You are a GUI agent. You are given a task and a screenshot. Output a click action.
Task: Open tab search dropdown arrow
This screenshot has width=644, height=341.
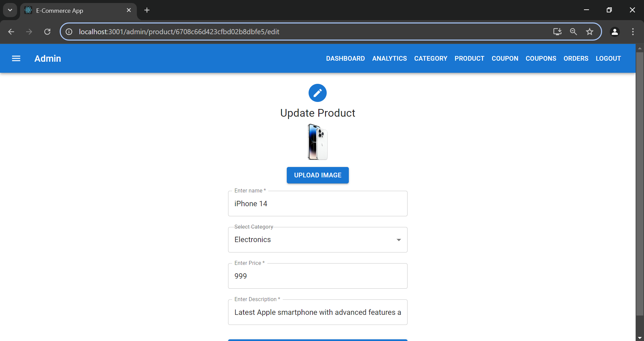tap(10, 10)
